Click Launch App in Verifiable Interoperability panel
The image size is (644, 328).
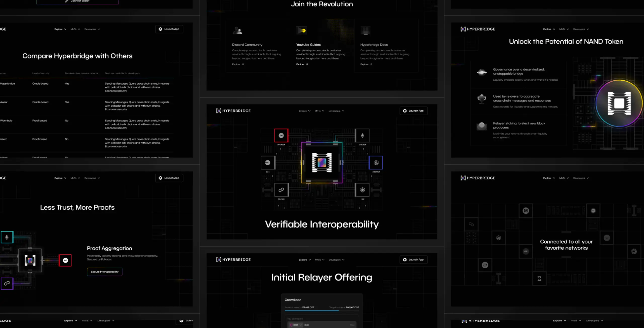(x=414, y=111)
